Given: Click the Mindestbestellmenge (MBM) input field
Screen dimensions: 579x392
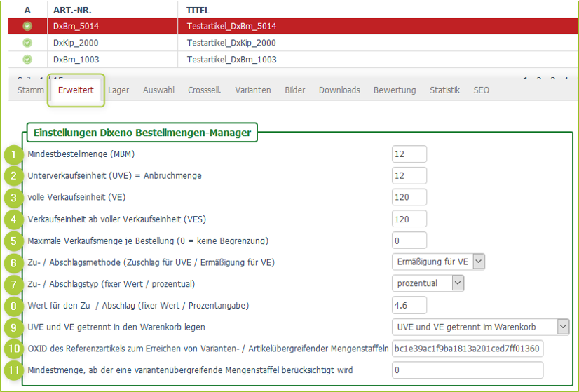Looking at the screenshot, I should tap(409, 154).
